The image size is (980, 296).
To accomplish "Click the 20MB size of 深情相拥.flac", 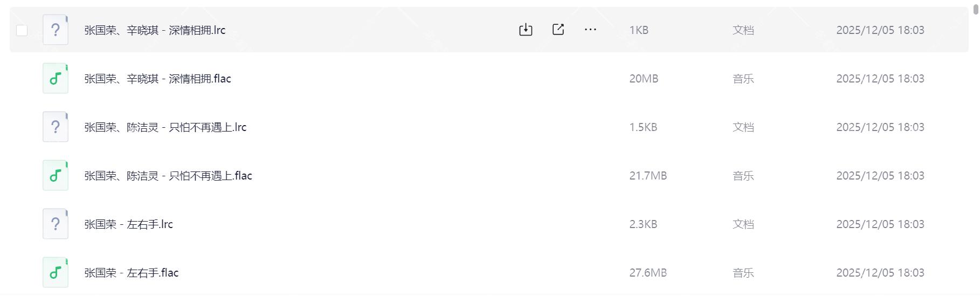I will [644, 79].
